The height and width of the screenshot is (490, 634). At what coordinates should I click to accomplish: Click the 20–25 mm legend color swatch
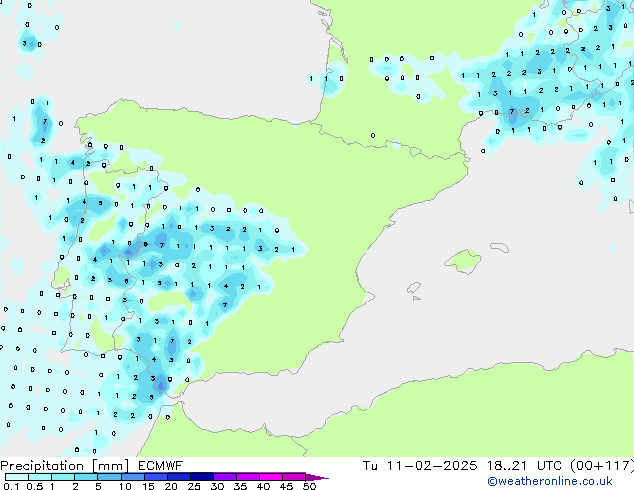[178, 477]
